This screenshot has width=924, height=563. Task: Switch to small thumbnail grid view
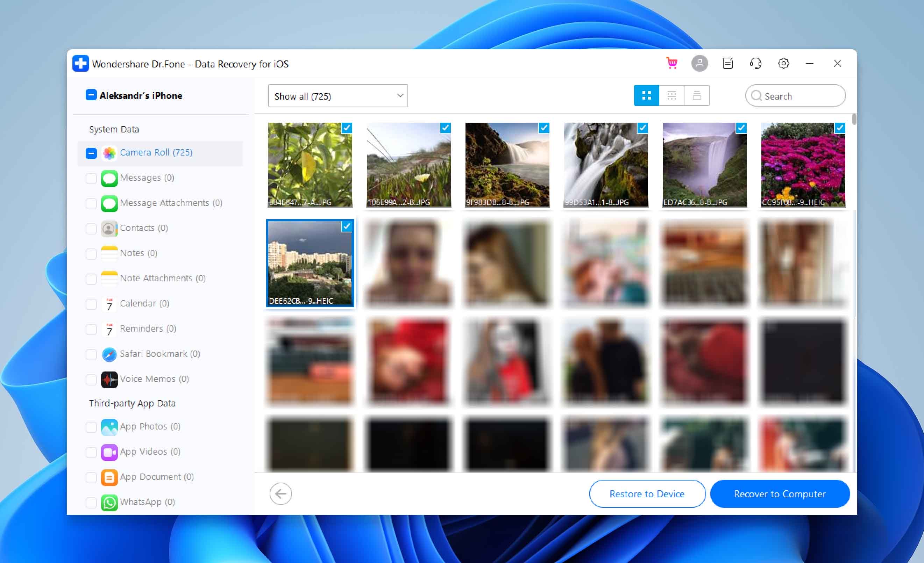pyautogui.click(x=671, y=96)
